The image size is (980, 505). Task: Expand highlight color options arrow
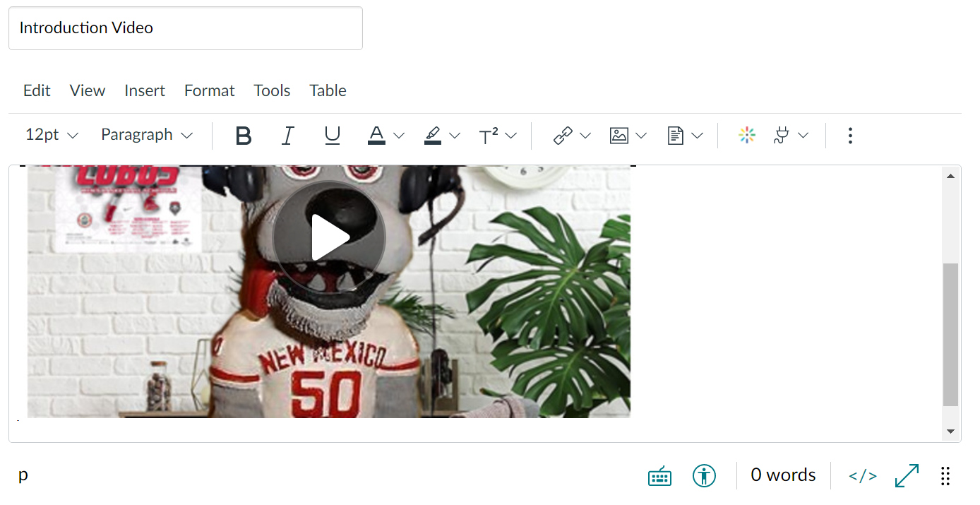click(x=455, y=135)
